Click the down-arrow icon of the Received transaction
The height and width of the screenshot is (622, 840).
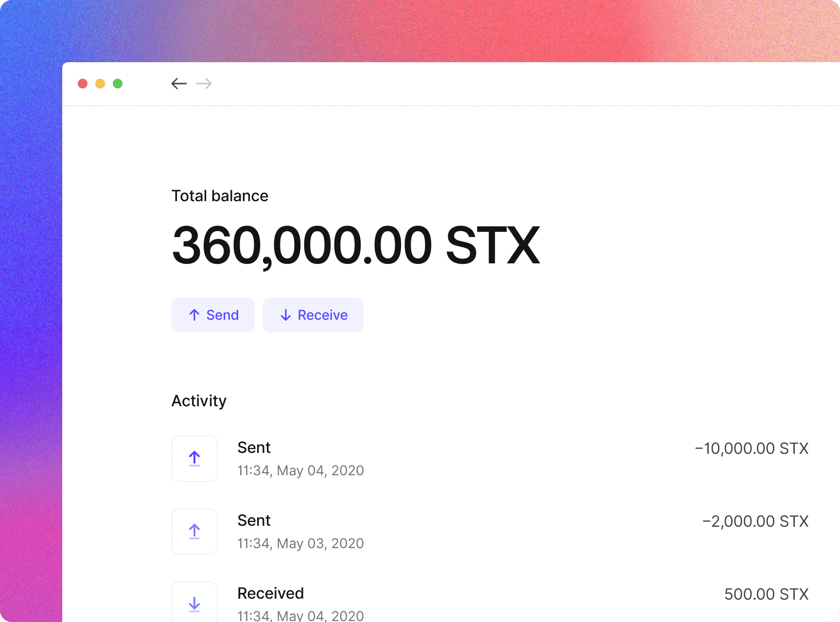click(x=194, y=604)
